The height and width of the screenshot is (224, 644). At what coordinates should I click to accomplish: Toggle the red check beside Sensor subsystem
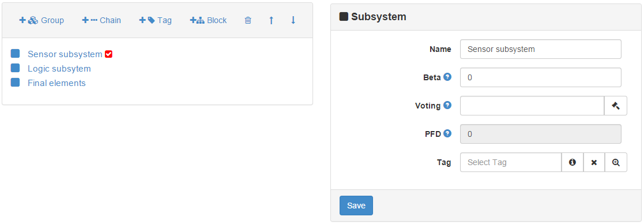(x=108, y=54)
